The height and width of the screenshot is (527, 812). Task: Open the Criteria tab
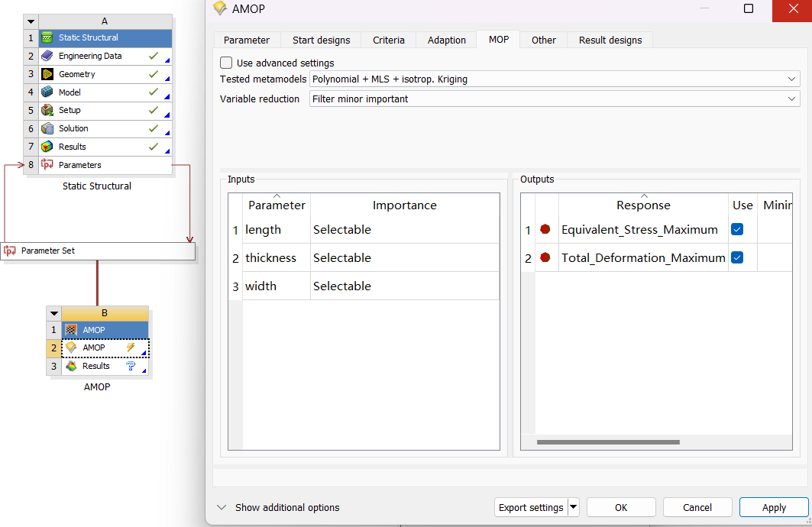[388, 40]
